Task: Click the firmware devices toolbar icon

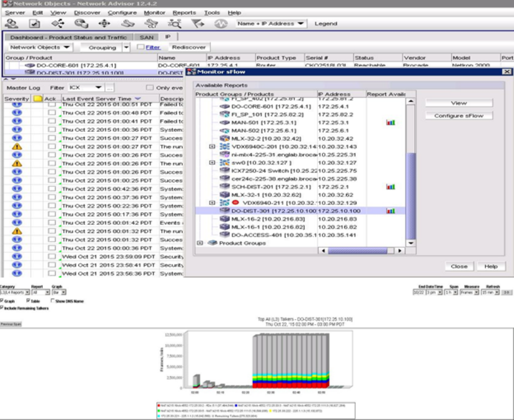Action: click(x=128, y=24)
